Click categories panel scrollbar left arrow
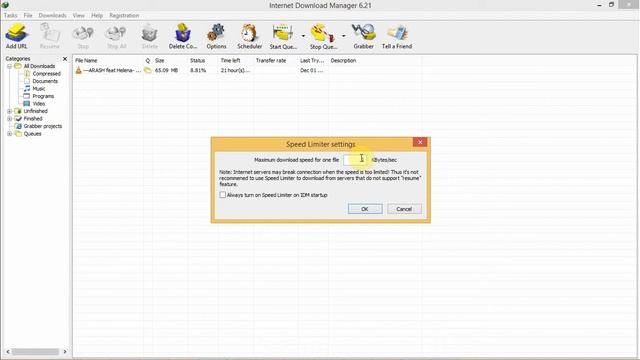 tap(8, 351)
